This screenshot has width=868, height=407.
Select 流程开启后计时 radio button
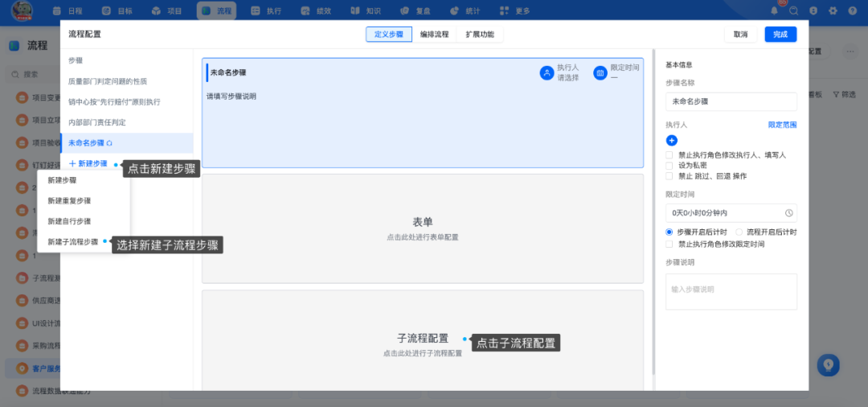pos(739,232)
